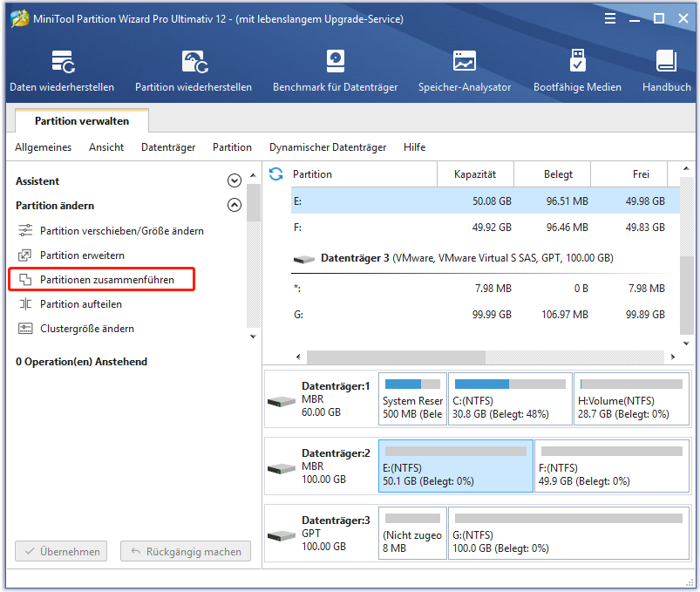Viewport: 700px width, 592px height.
Task: Click the 0 Operation(en) Anstehend label
Action: [81, 362]
